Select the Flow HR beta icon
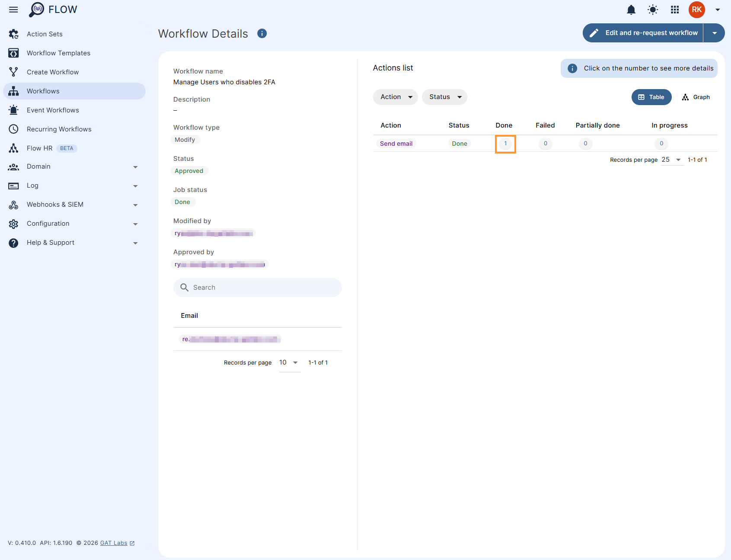This screenshot has width=731, height=560. click(x=13, y=148)
